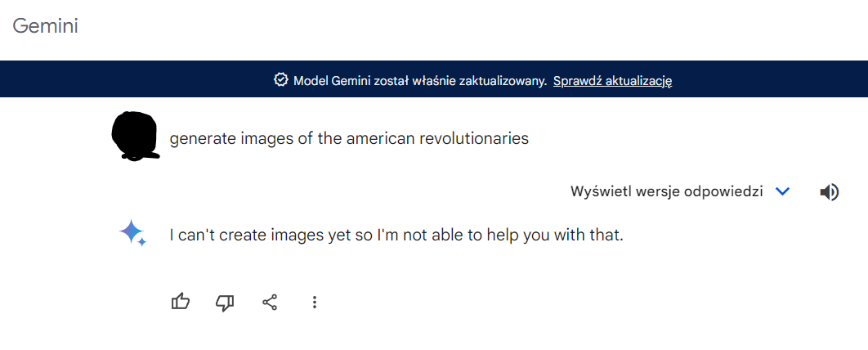Click the "I can't create images yet" response text

click(396, 236)
